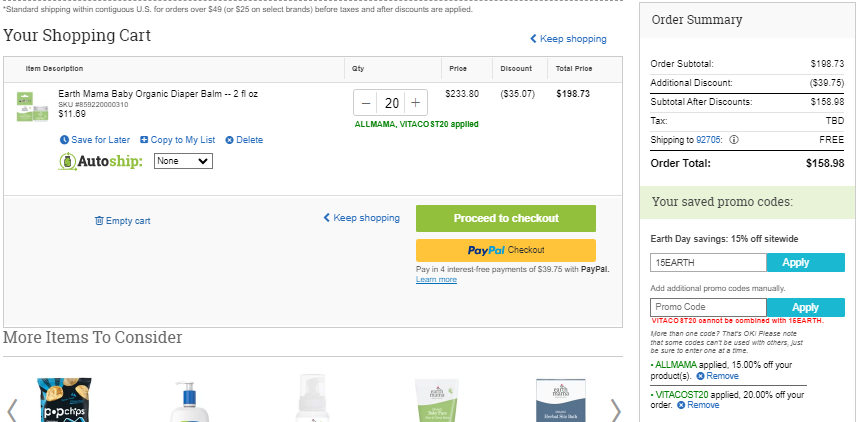
Task: Empty cart using trash icon
Action: coord(99,221)
